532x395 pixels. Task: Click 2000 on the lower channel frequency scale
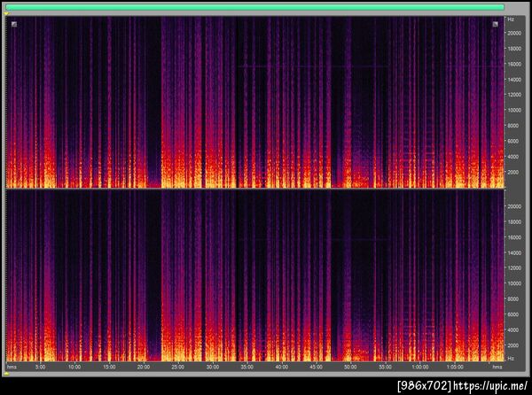(514, 345)
